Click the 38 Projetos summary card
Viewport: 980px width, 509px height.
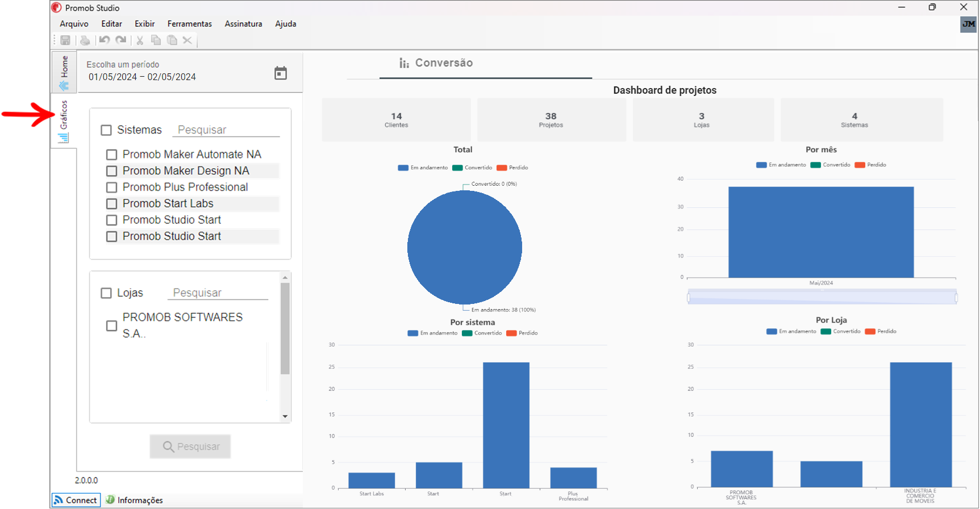[x=551, y=120]
